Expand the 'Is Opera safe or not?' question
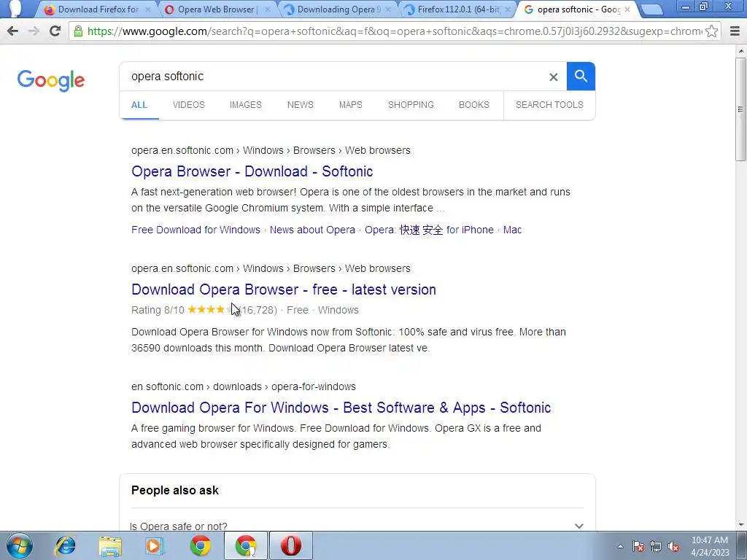The image size is (747, 560). coord(356,526)
